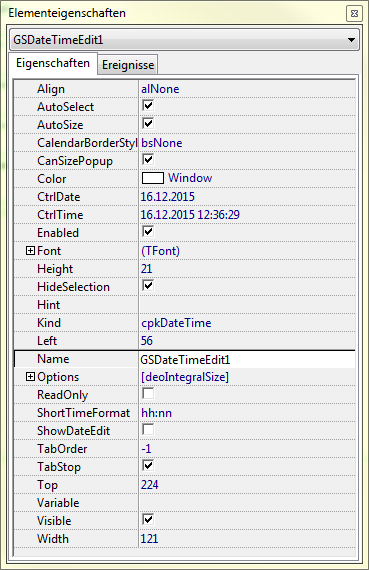This screenshot has height=570, width=369.
Task: Click the Color value Window
Action: (x=190, y=178)
